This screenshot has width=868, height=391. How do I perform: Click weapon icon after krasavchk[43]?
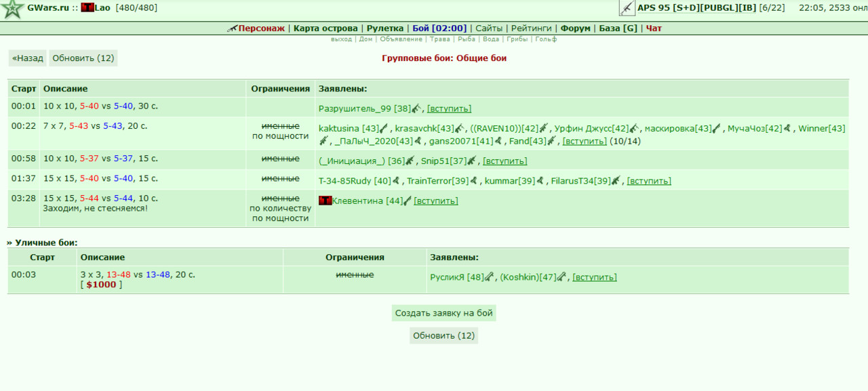coord(458,129)
